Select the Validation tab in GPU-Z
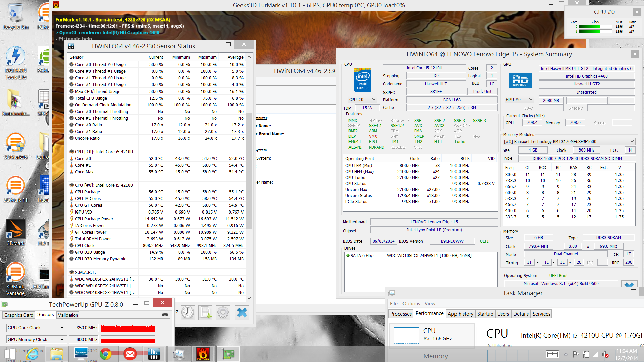 (68, 315)
